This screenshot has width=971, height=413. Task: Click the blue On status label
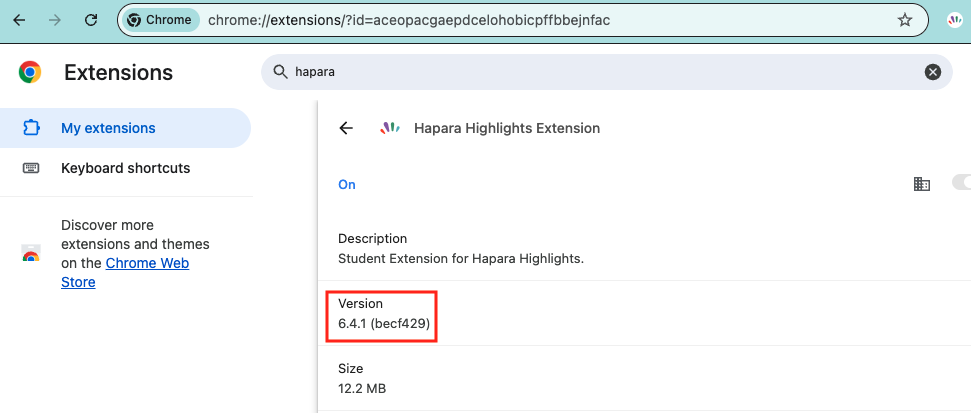(347, 185)
